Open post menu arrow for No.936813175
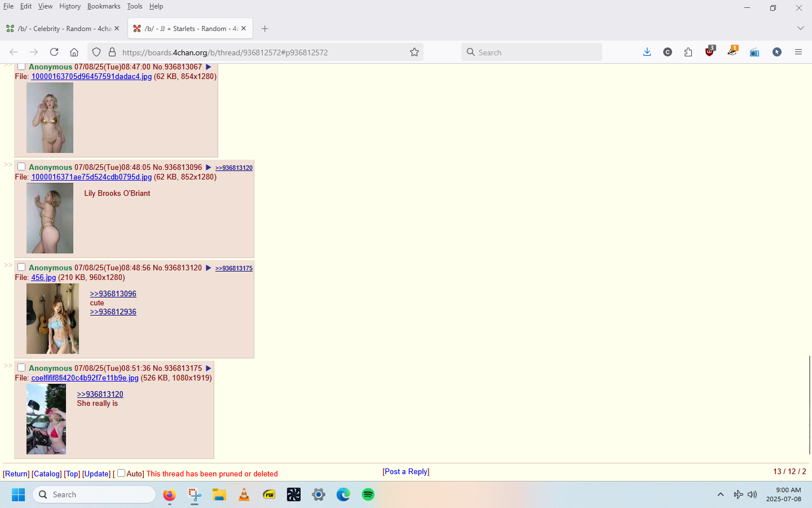This screenshot has height=508, width=812. click(208, 368)
